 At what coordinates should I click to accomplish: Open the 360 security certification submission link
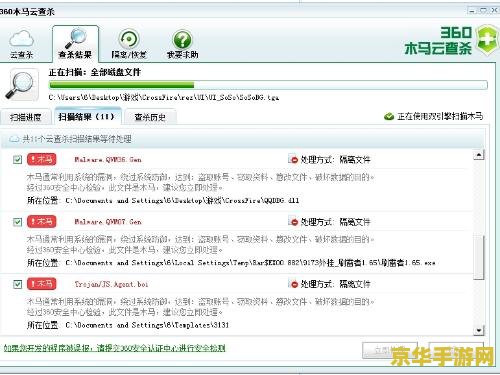pyautogui.click(x=115, y=348)
